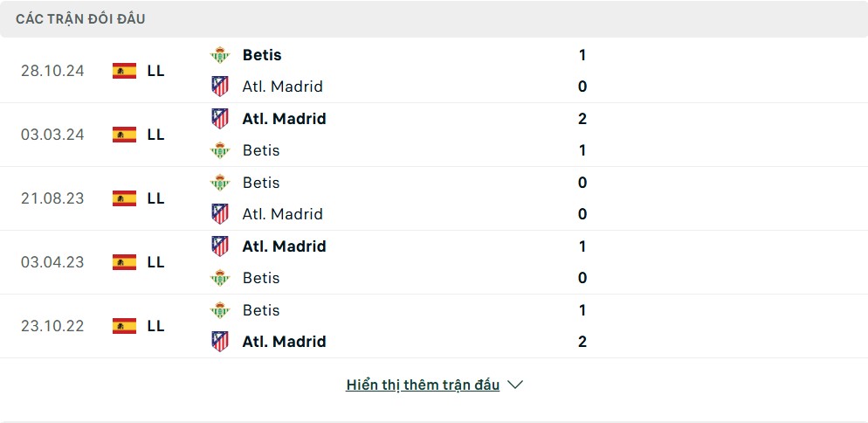Open Atl. Madrid score 2 on 23.10.22
The image size is (868, 423).
pos(582,342)
